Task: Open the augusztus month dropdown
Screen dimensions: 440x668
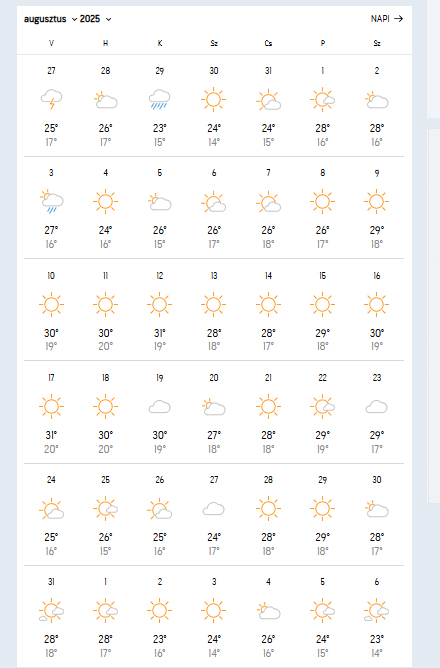Action: (50, 19)
